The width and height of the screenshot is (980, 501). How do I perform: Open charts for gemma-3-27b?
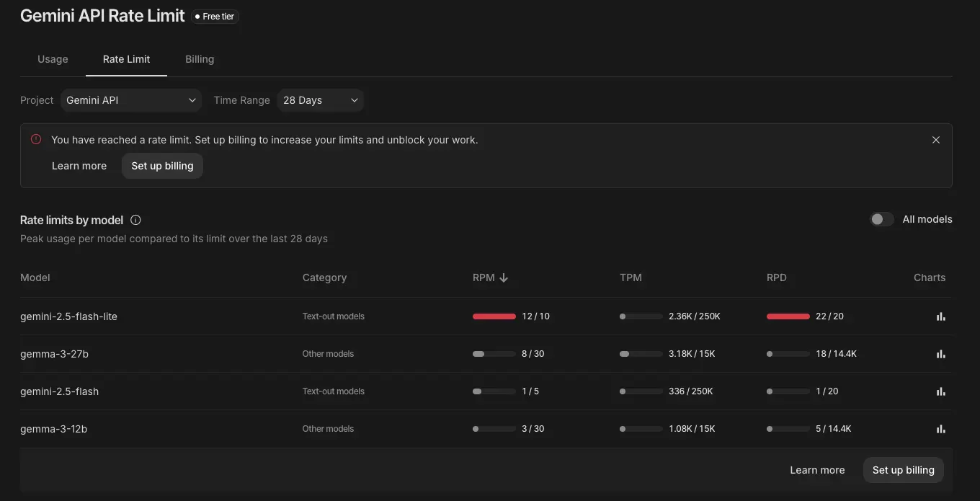(940, 354)
